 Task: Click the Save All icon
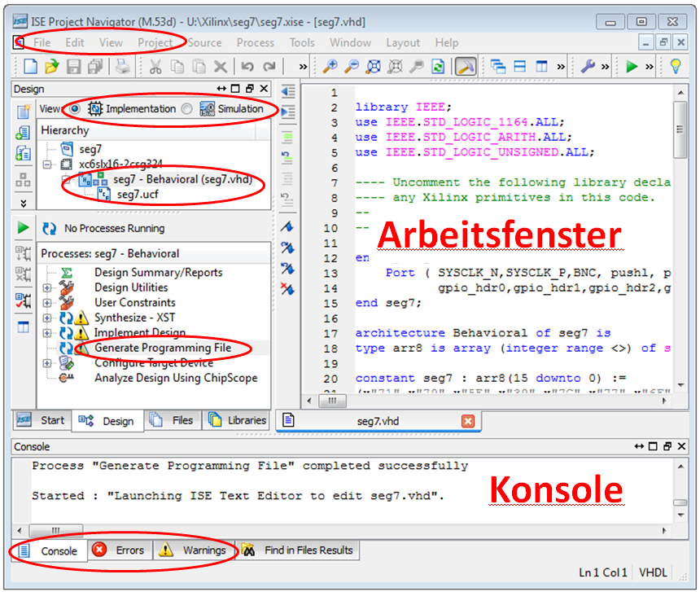pyautogui.click(x=95, y=67)
